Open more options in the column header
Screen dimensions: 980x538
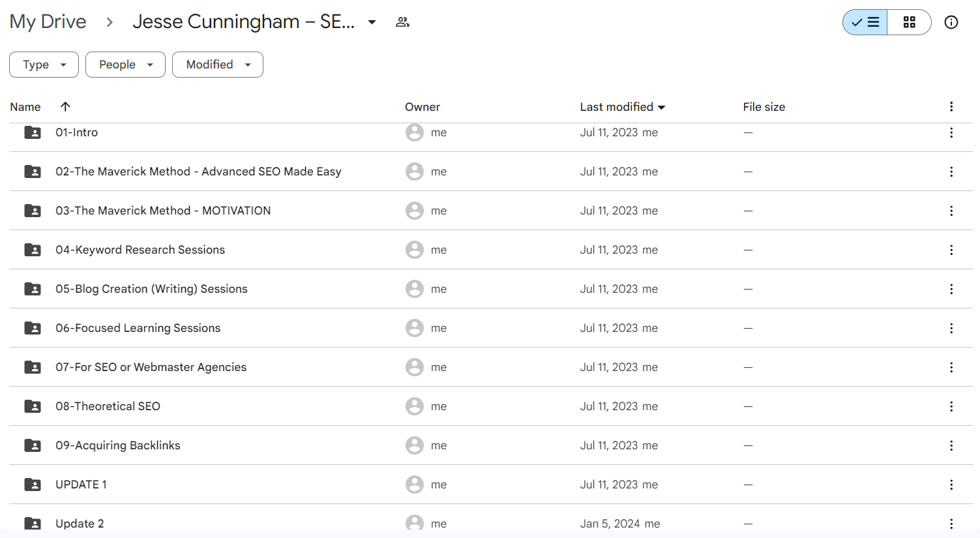(951, 106)
